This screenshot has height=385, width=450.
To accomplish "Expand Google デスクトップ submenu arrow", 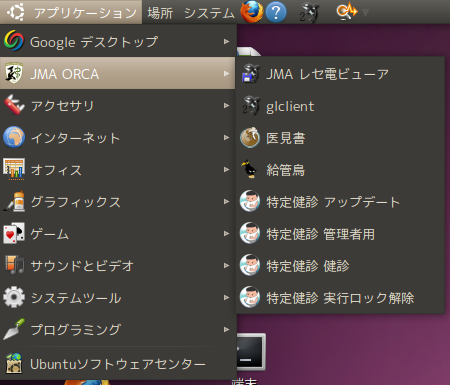I will [227, 41].
